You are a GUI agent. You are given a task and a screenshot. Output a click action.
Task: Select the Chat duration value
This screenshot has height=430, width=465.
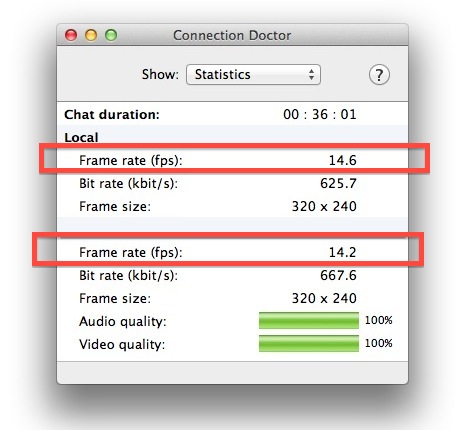[320, 115]
